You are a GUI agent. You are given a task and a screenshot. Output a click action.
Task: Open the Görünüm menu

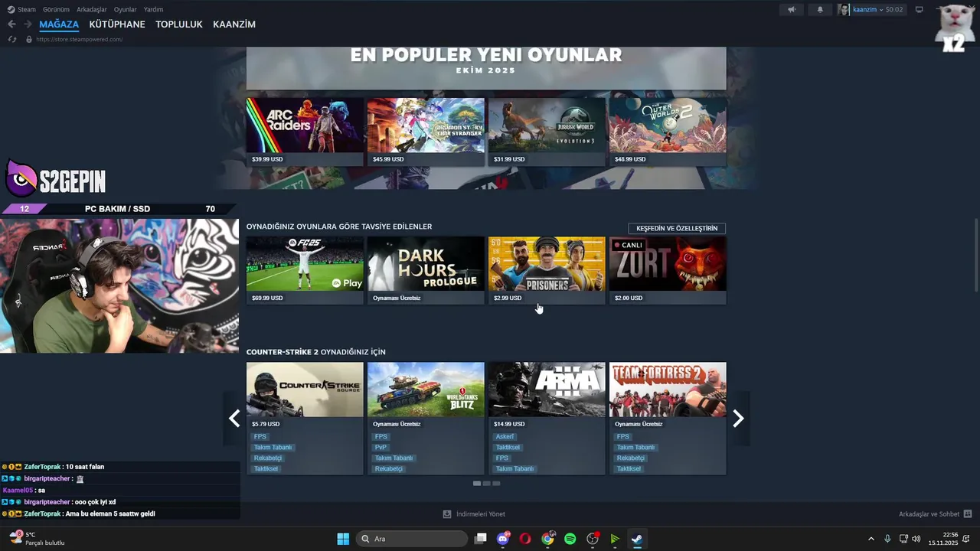pyautogui.click(x=56, y=9)
